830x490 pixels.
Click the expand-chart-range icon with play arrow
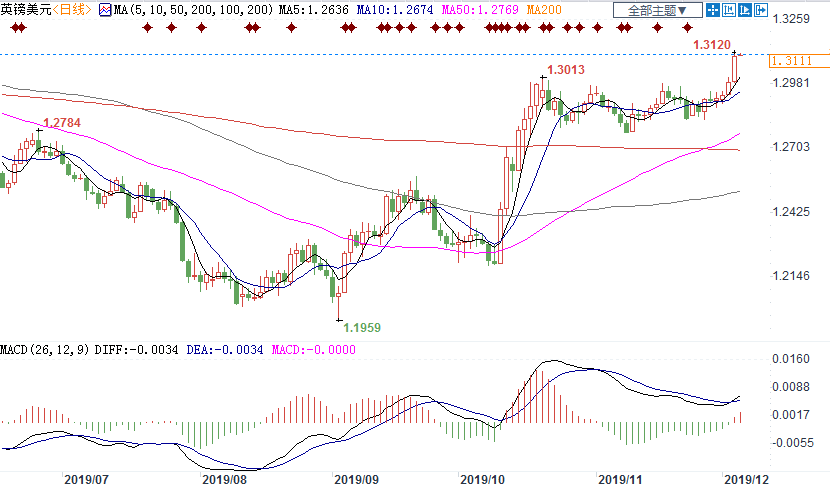[x=745, y=10]
